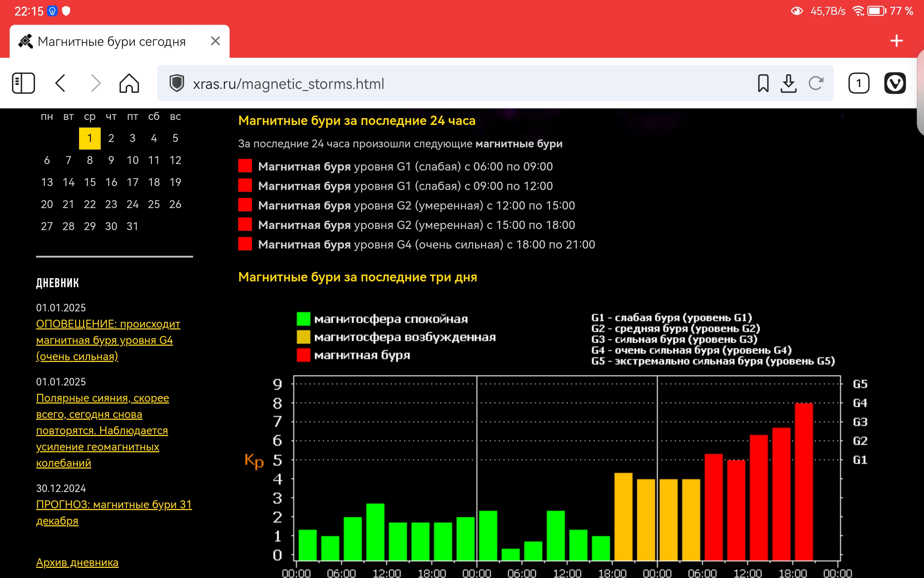Select day 2 in the calendar
The height and width of the screenshot is (578, 924).
coord(111,138)
